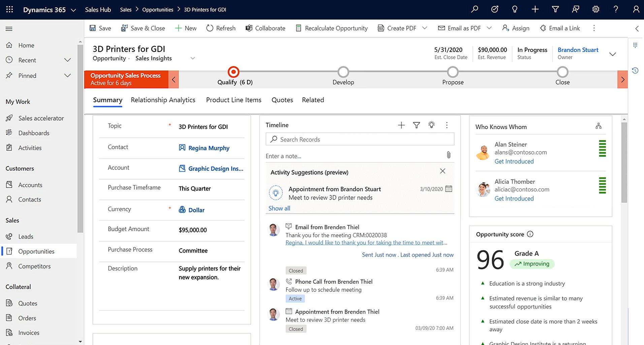Click the Search Records input field
644x345 pixels.
click(x=360, y=139)
